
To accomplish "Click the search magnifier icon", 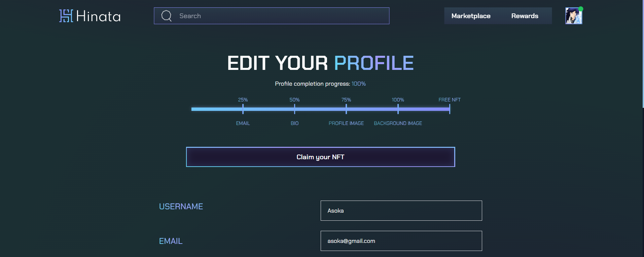I will (167, 16).
